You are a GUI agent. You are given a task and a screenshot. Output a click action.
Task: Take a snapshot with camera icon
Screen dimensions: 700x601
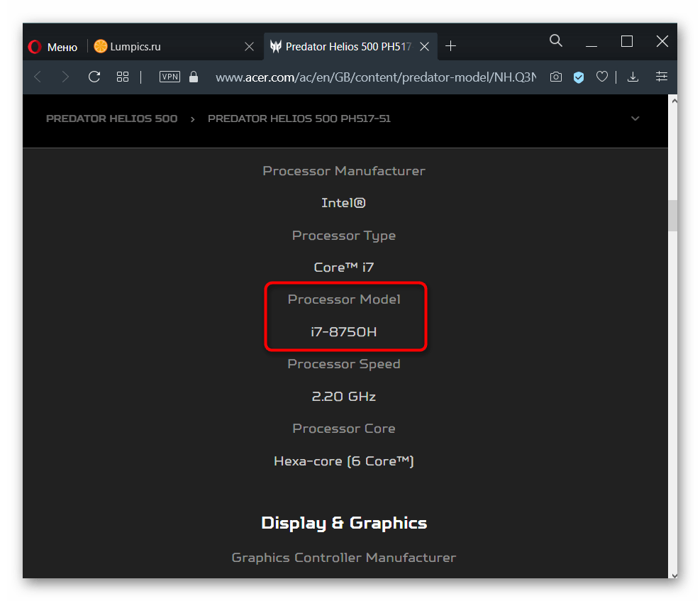556,77
